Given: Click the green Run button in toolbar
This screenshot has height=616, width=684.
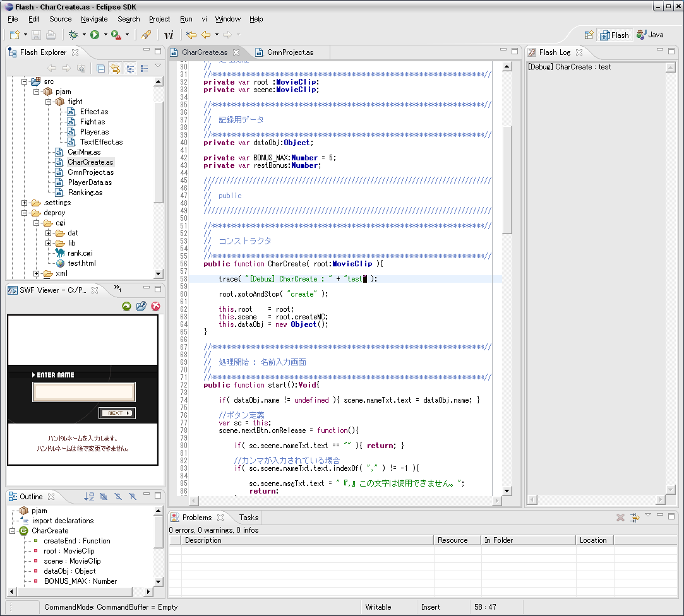Looking at the screenshot, I should [x=95, y=35].
